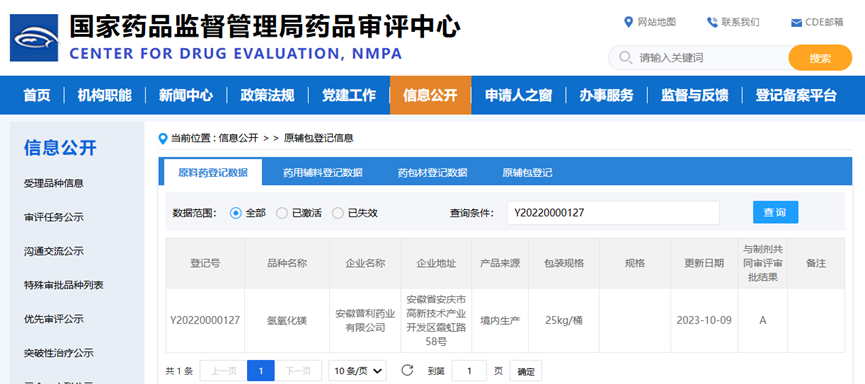Open 首页 in the main navigation
The height and width of the screenshot is (384, 865).
pos(37,95)
